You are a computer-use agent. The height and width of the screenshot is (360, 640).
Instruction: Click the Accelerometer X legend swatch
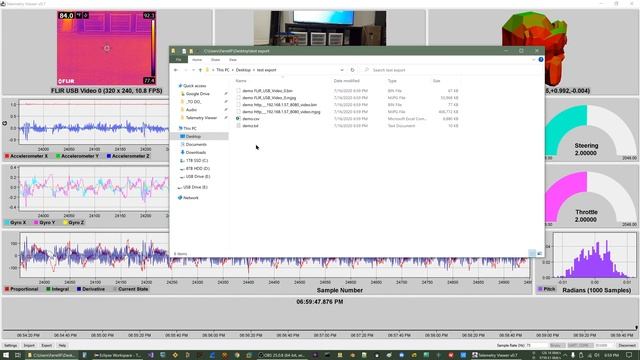click(7, 156)
